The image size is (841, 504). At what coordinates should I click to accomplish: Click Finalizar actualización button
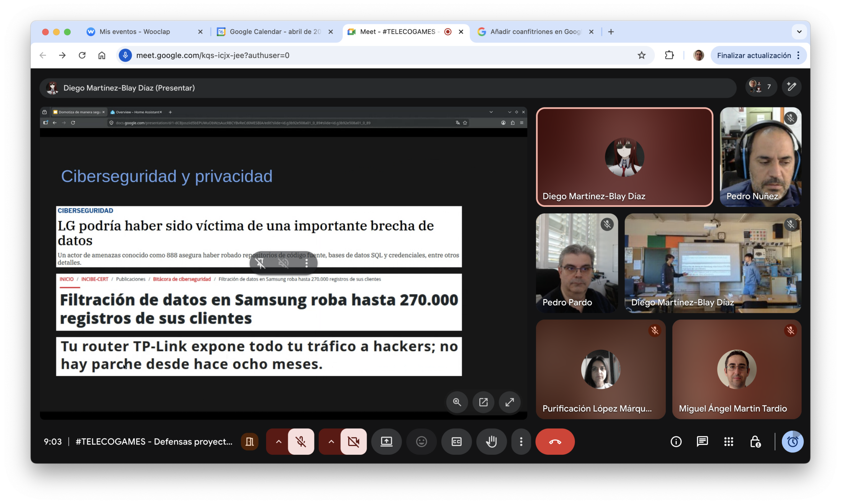click(x=754, y=55)
